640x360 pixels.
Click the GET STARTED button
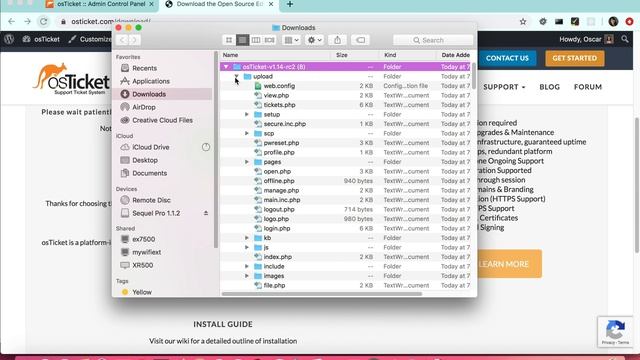[x=575, y=58]
